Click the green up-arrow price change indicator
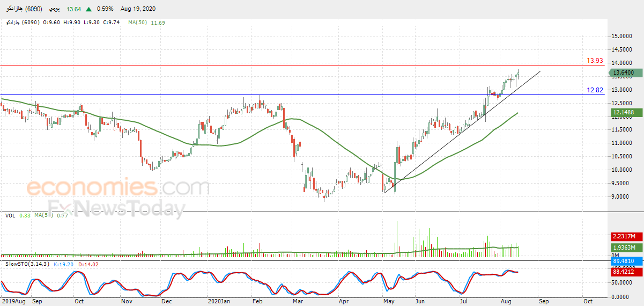This screenshot has width=644, height=306. (x=88, y=9)
